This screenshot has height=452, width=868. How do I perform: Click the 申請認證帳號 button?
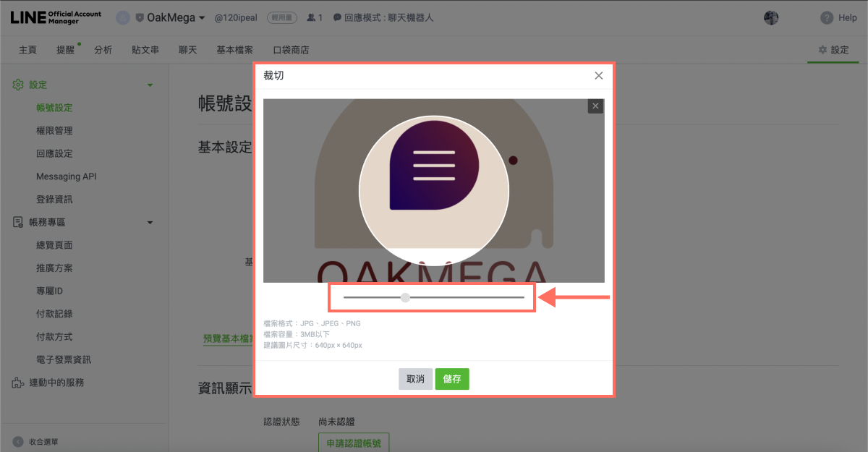[354, 442]
